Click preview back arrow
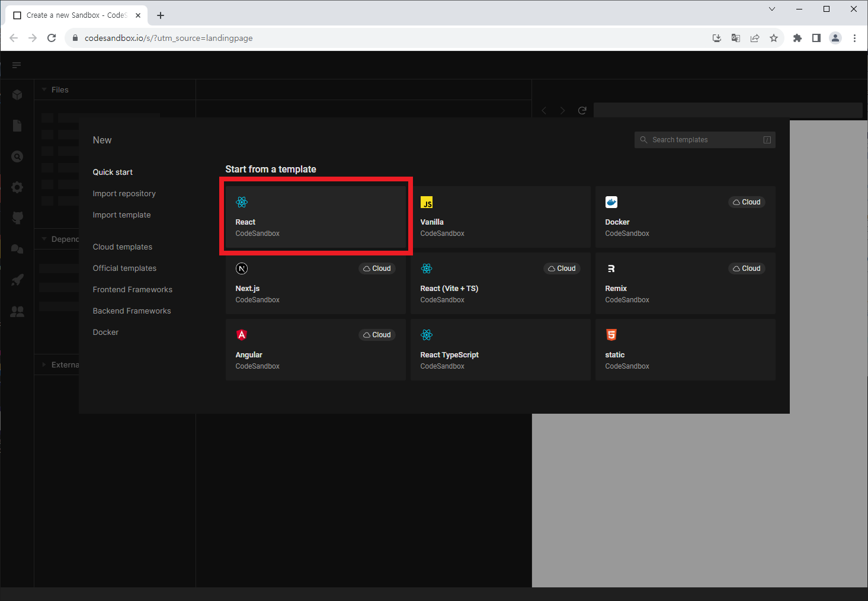The image size is (868, 601). click(x=544, y=110)
